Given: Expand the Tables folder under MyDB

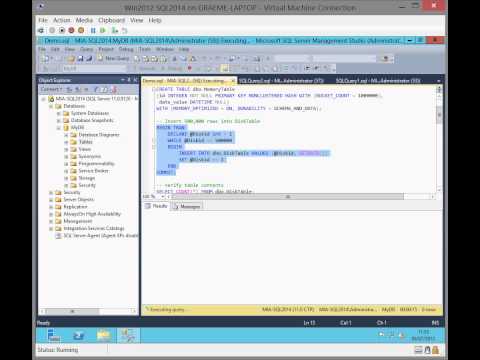Looking at the screenshot, I should click(66, 142).
